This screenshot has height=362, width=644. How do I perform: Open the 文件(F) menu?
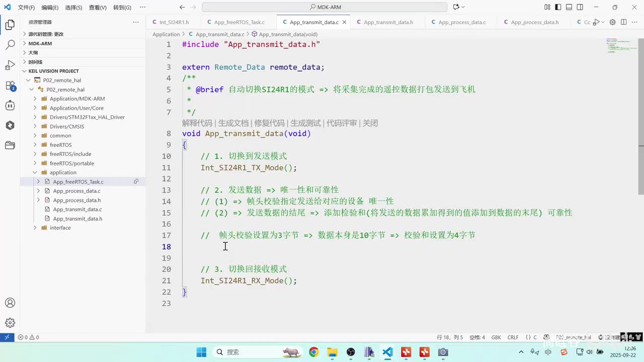point(26,8)
